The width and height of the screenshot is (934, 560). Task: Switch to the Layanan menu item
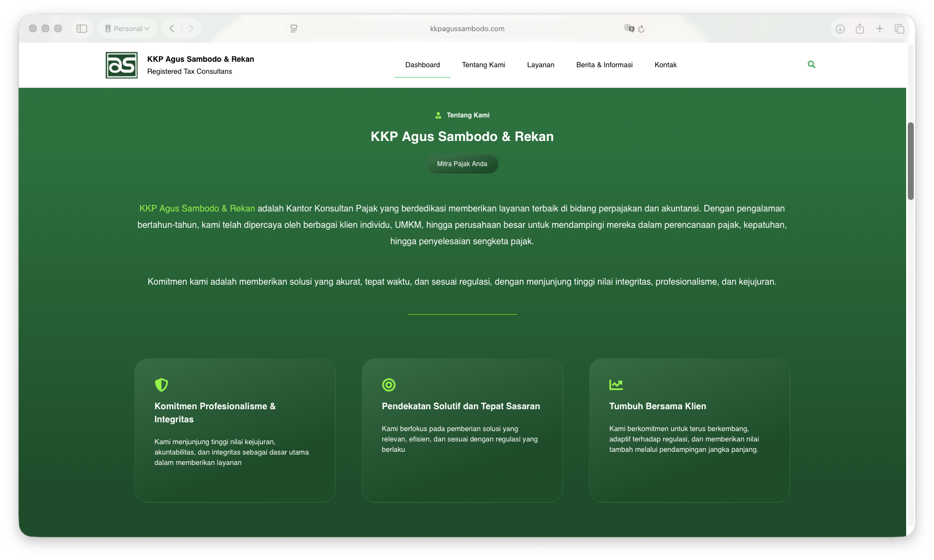tap(541, 64)
